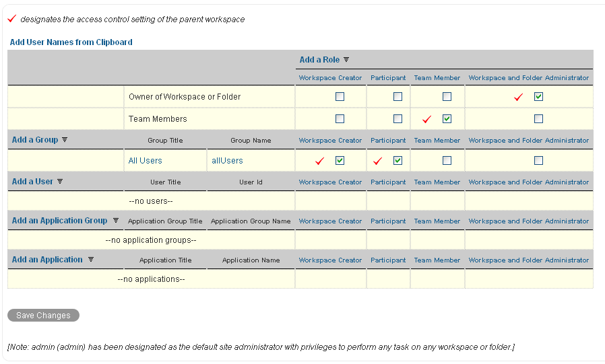Click the Add an Application menu icon

tap(91, 260)
